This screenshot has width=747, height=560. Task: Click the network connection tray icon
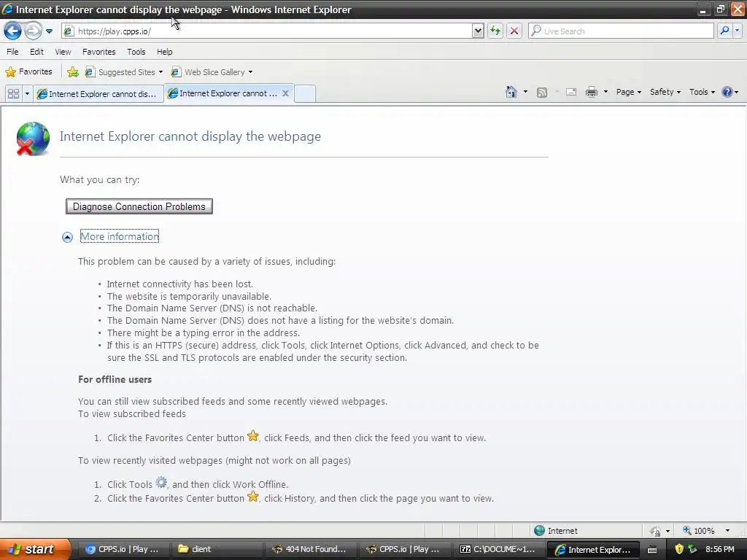tap(692, 549)
